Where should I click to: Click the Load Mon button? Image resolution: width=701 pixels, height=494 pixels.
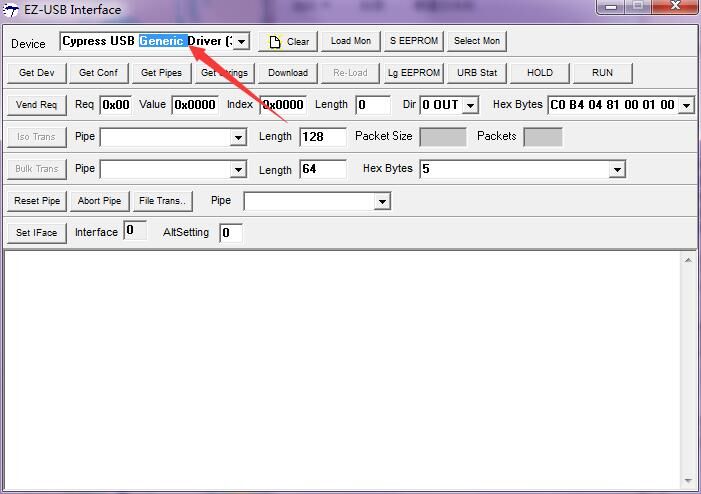pos(351,41)
